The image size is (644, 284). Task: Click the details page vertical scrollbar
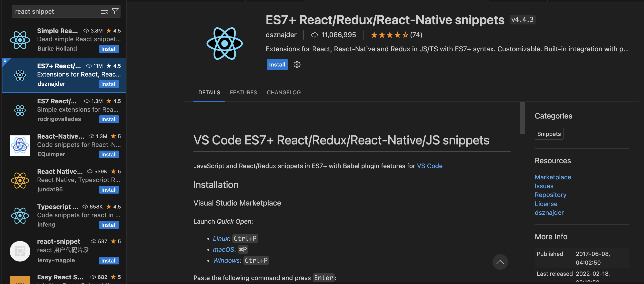[x=522, y=118]
